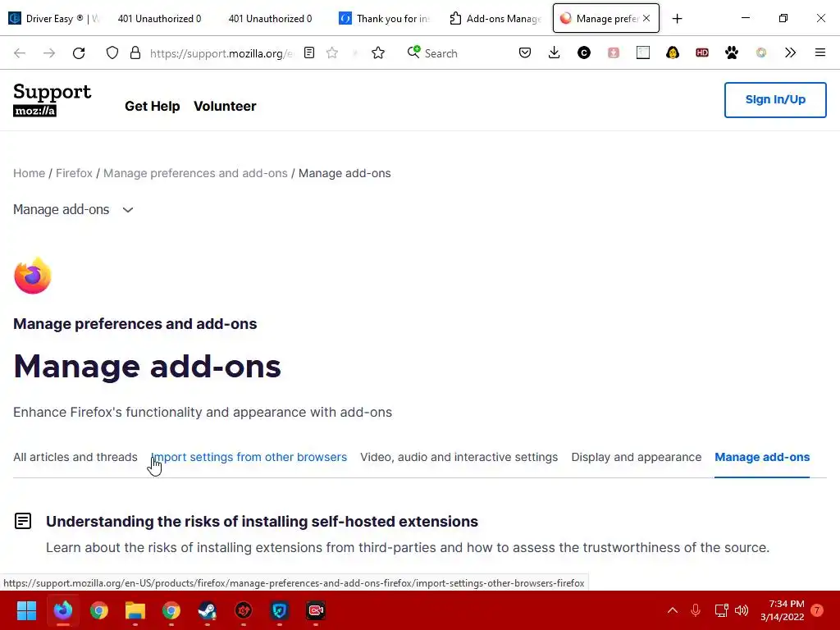
Task: Select the Manage add-ons topic tab
Action: pyautogui.click(x=762, y=457)
